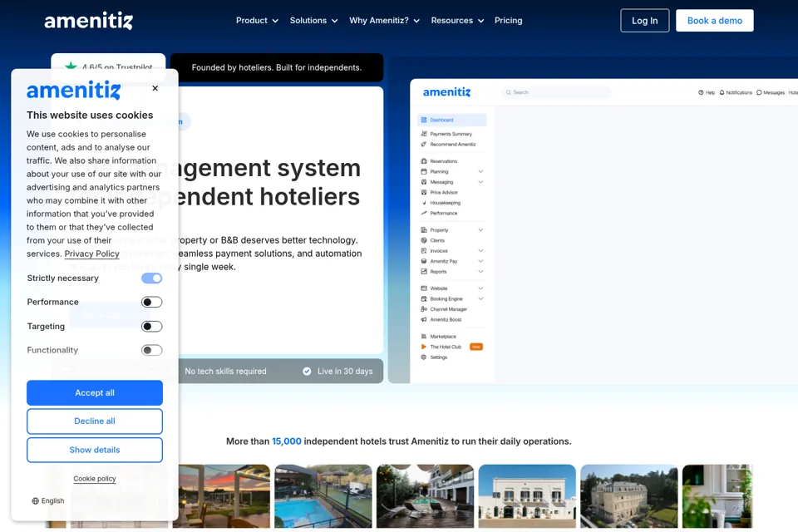
Task: Decline all cookies
Action: click(95, 421)
